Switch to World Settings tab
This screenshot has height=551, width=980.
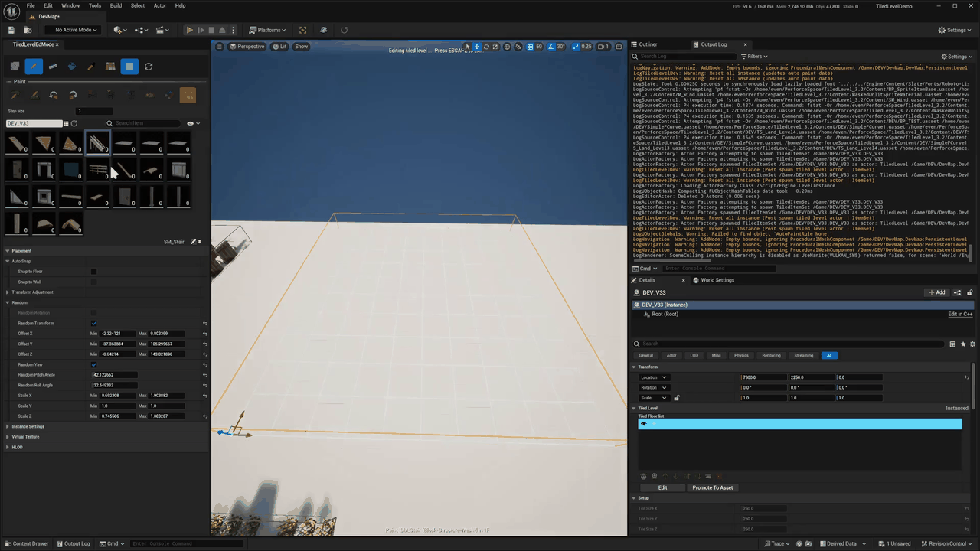717,280
